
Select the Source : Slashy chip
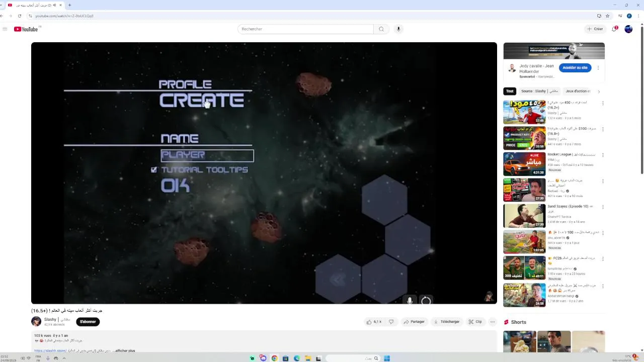coord(539,91)
